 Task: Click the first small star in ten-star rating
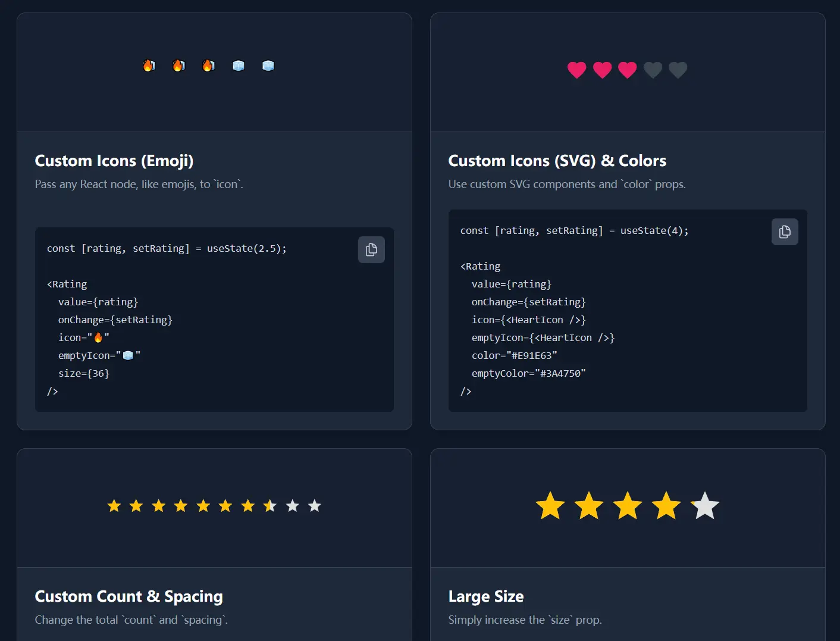(x=114, y=506)
